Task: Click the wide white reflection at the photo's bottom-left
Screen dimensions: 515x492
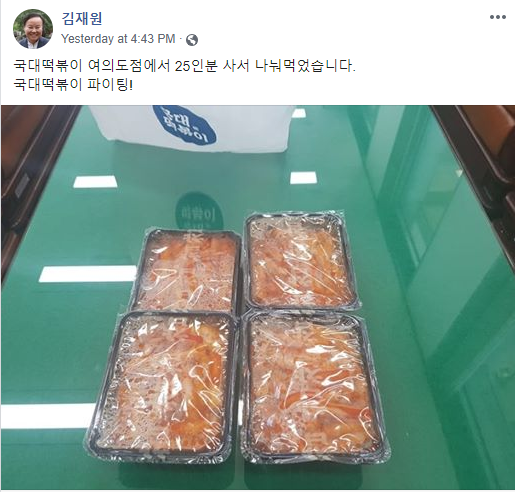Action: click(x=48, y=416)
